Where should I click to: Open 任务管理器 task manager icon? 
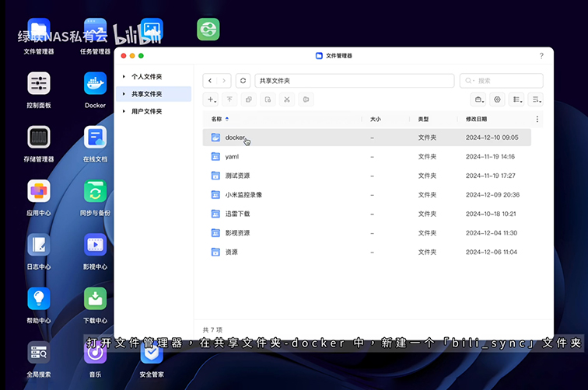95,30
